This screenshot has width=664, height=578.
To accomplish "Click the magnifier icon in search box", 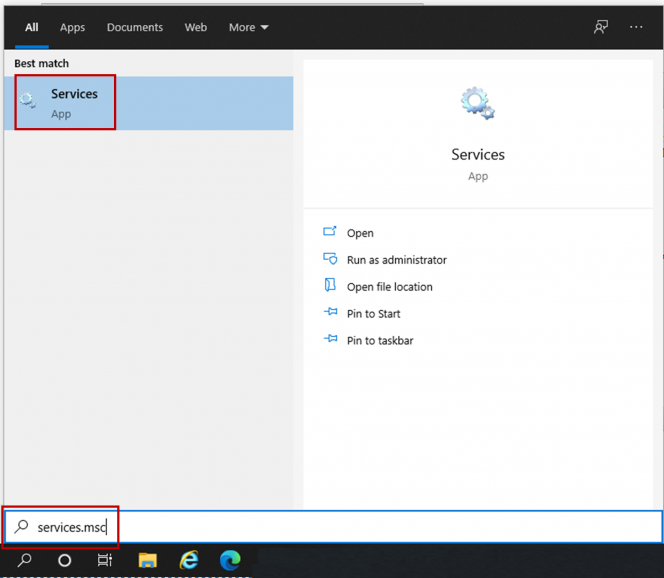I will coord(21,527).
